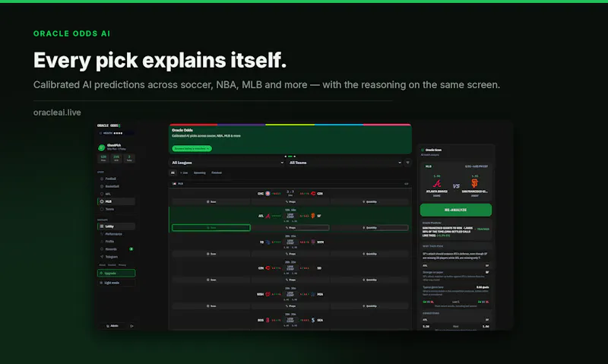The width and height of the screenshot is (608, 364).
Task: Click the Tracked status in Oracle prediction
Action: point(482,229)
